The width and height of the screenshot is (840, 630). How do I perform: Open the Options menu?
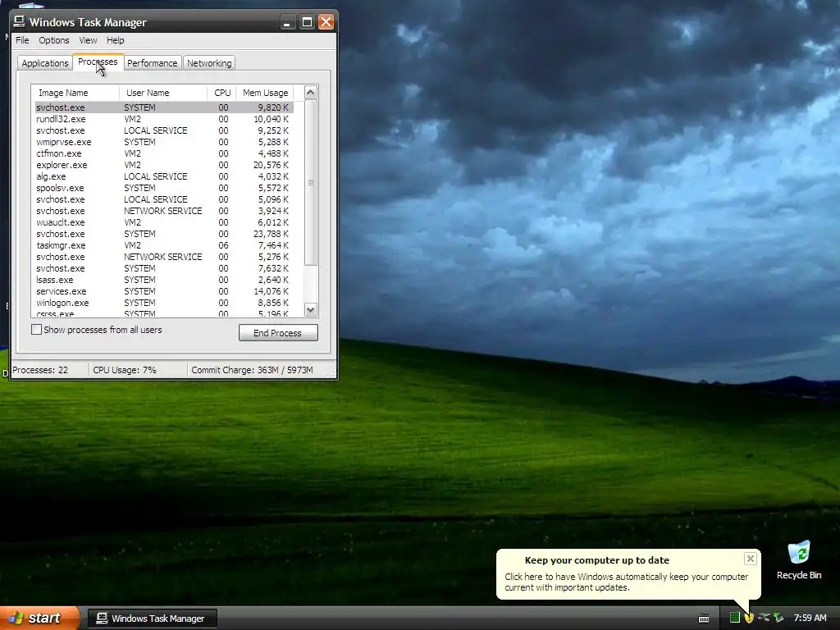53,40
